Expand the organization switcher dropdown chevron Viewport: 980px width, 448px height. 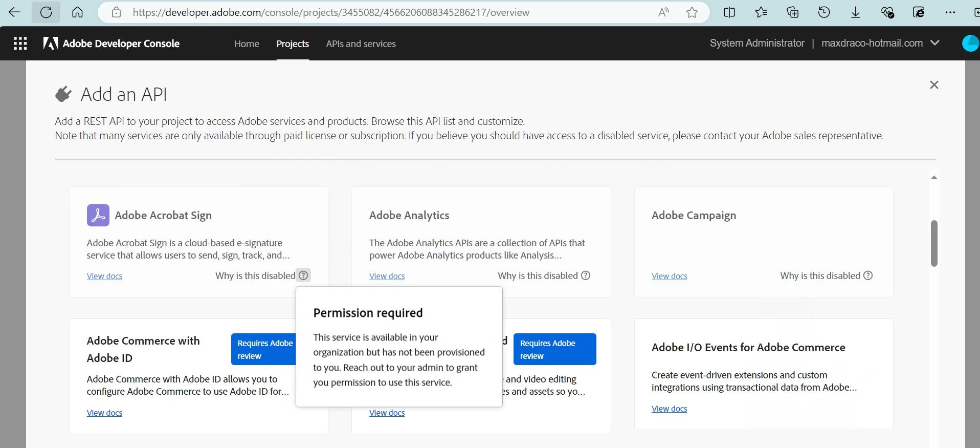point(935,43)
